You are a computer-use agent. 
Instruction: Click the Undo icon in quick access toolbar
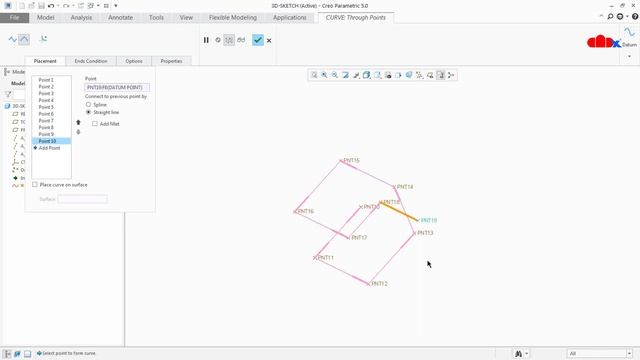pos(51,6)
